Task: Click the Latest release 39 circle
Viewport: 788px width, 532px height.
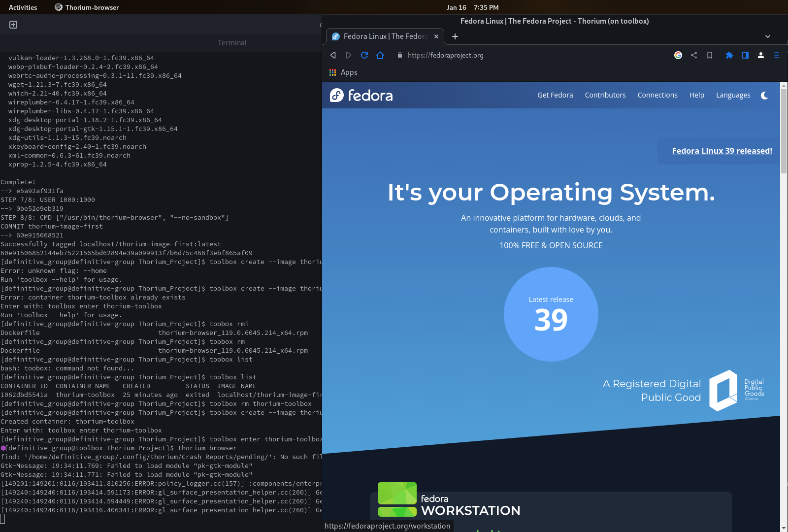Action: 551,314
